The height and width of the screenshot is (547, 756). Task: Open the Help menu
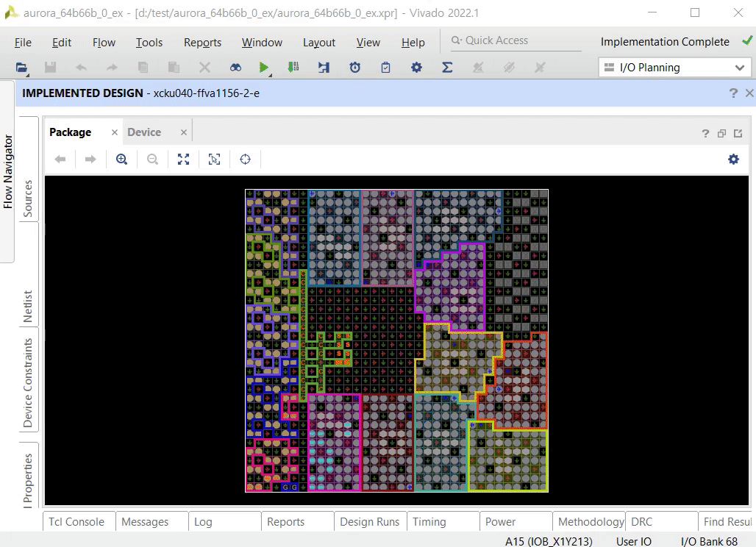pos(413,43)
